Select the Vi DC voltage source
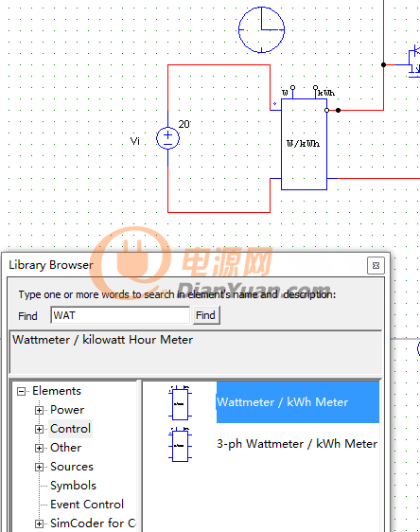420x532 pixels. tap(167, 138)
